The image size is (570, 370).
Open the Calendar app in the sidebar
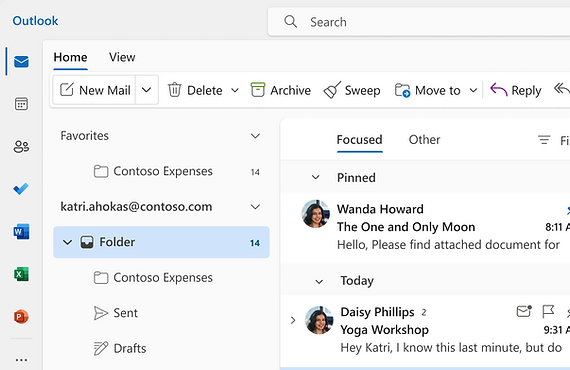(21, 104)
